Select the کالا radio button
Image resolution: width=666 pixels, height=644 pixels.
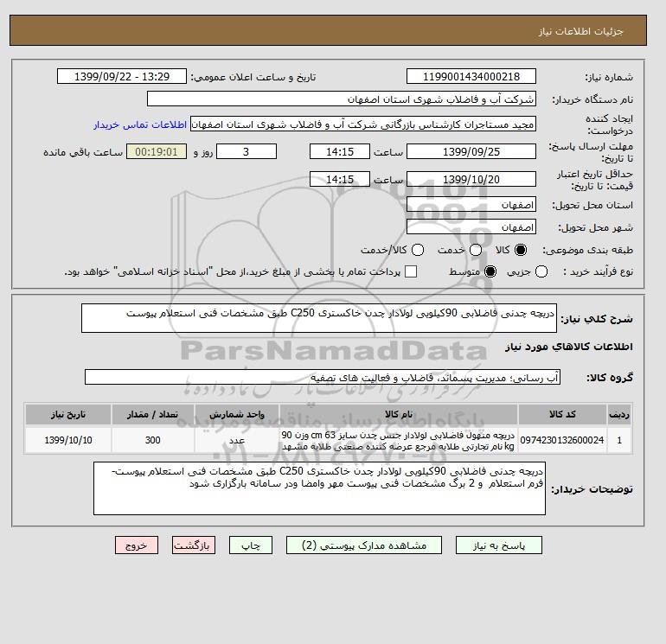(x=521, y=250)
